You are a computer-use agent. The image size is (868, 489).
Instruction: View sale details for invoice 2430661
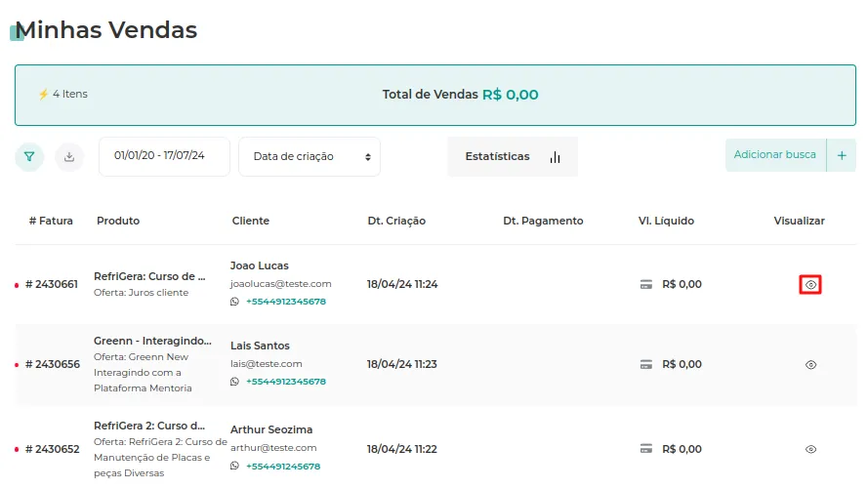coord(810,285)
